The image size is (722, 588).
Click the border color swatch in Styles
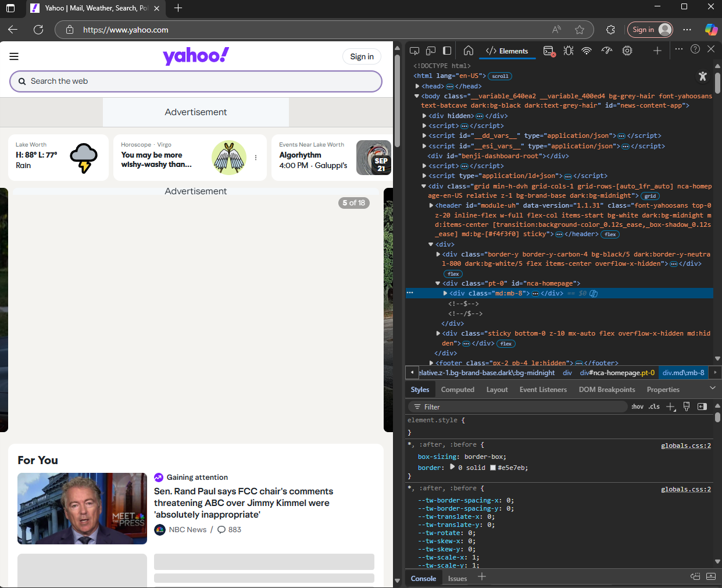click(x=493, y=467)
